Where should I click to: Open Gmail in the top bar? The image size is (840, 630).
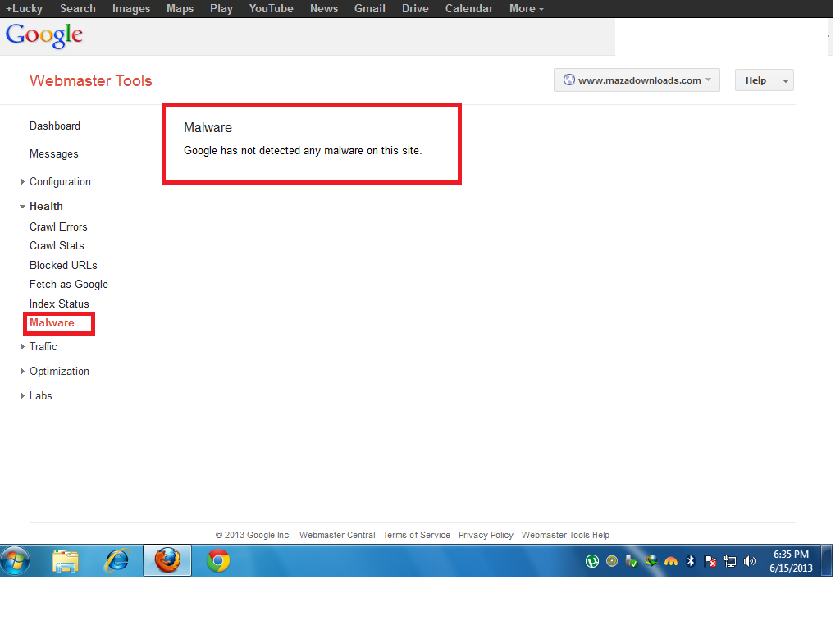(x=370, y=8)
